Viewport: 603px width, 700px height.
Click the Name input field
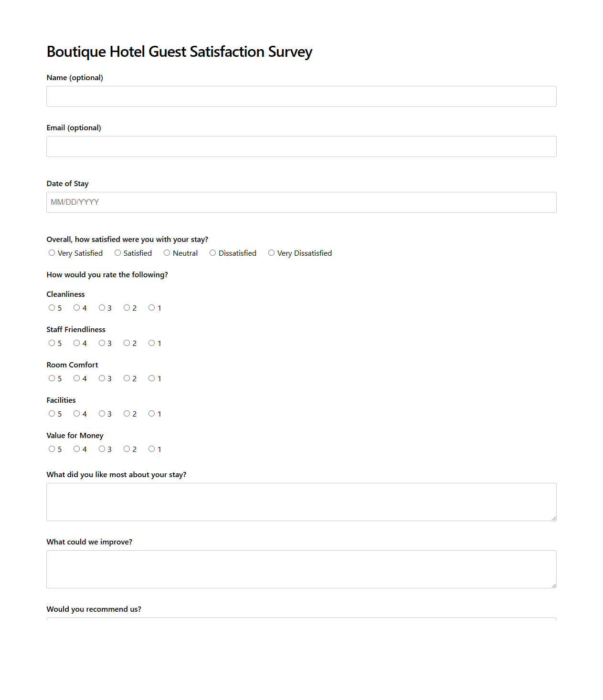301,96
